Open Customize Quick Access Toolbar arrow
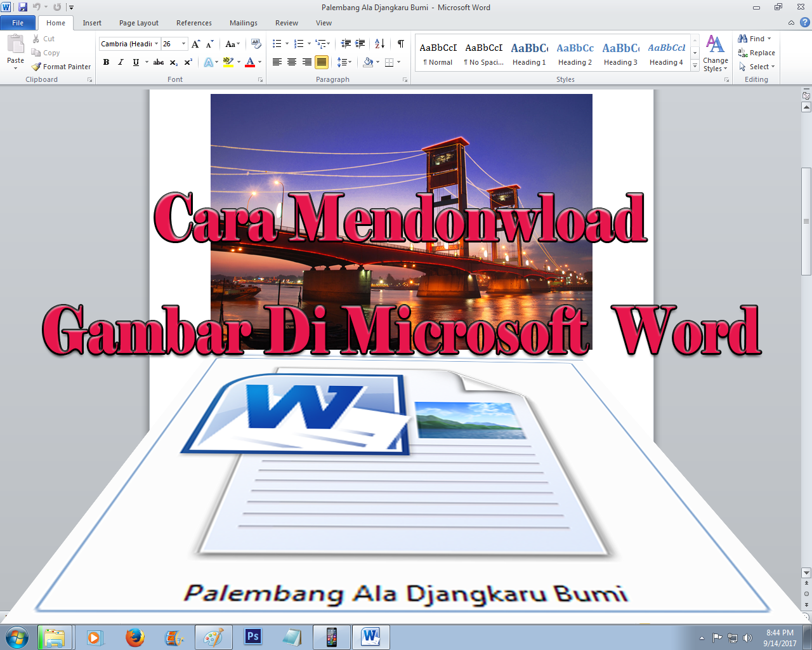Image resolution: width=812 pixels, height=650 pixels. [71, 8]
